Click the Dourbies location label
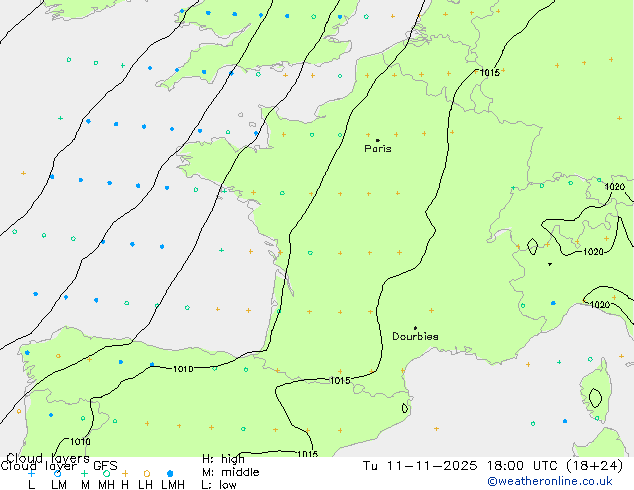The height and width of the screenshot is (490, 634). click(415, 336)
